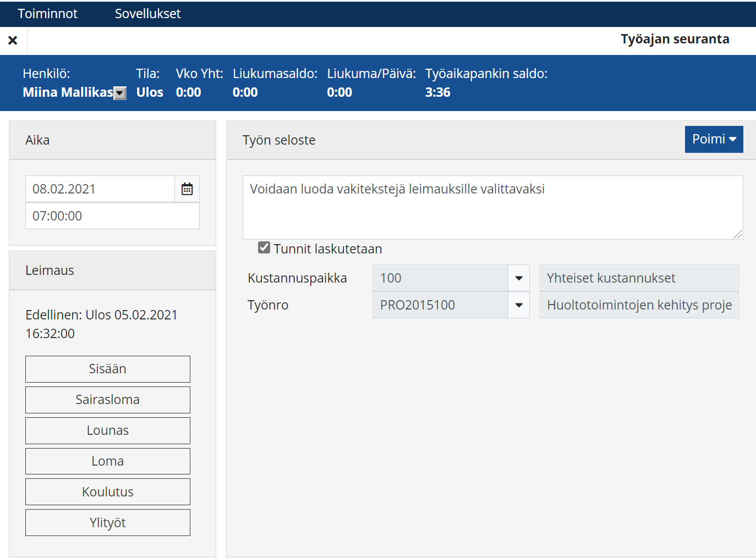Expand the Kustannuspaikka dropdown arrow
Image resolution: width=756 pixels, height=558 pixels.
click(x=518, y=278)
